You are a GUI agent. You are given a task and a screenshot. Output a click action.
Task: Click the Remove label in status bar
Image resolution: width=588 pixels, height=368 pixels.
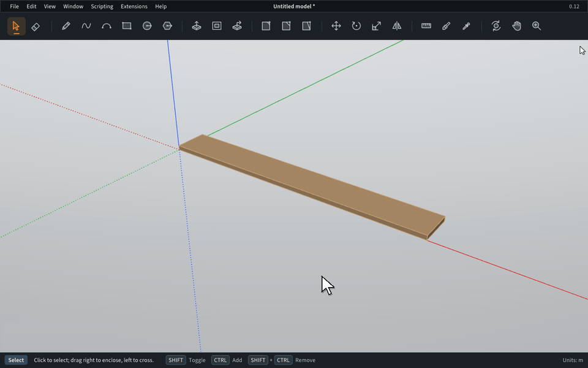(x=305, y=360)
